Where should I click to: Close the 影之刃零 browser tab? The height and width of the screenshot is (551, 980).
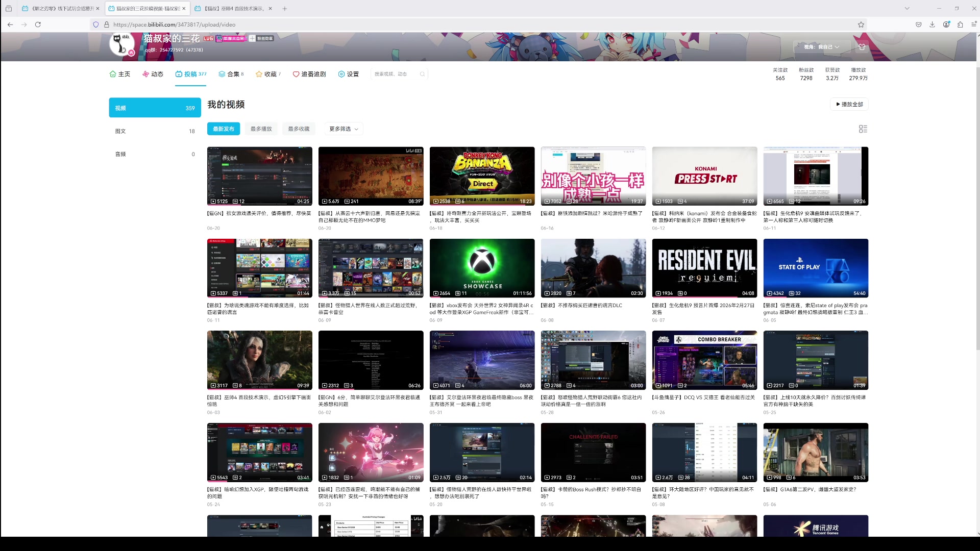[97, 9]
